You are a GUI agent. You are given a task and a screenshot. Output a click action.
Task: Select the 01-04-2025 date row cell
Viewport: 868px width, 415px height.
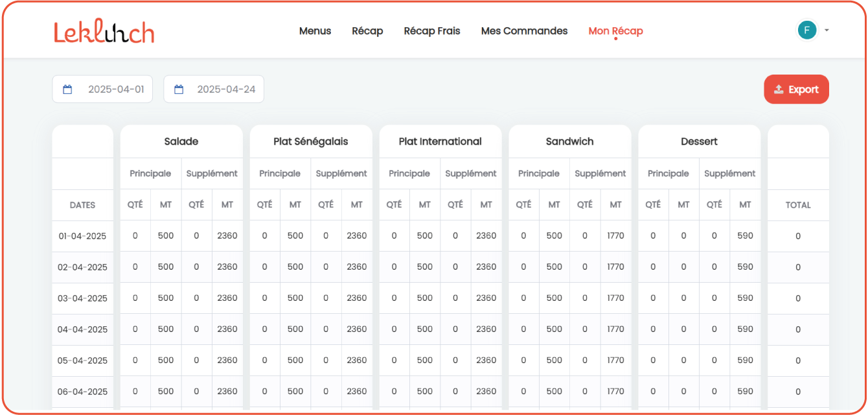(x=82, y=236)
